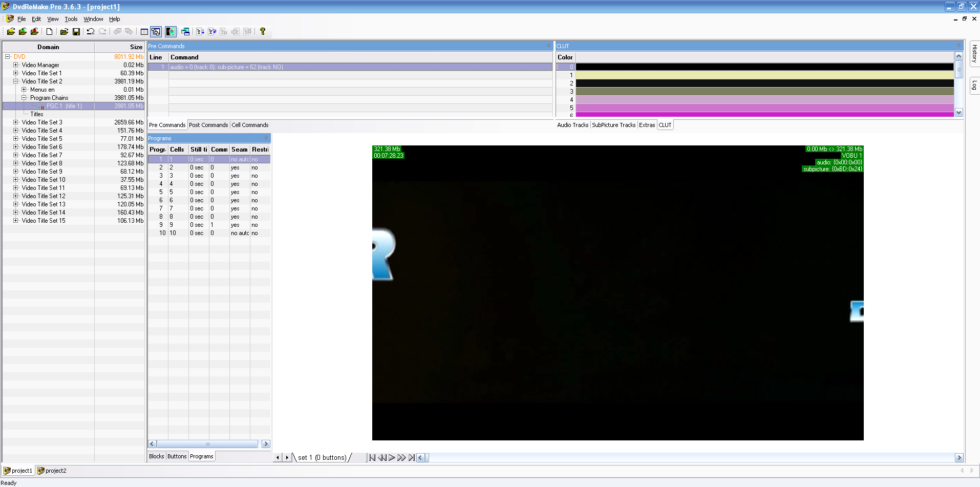
Task: Switch to the project2 document tab
Action: pos(52,471)
